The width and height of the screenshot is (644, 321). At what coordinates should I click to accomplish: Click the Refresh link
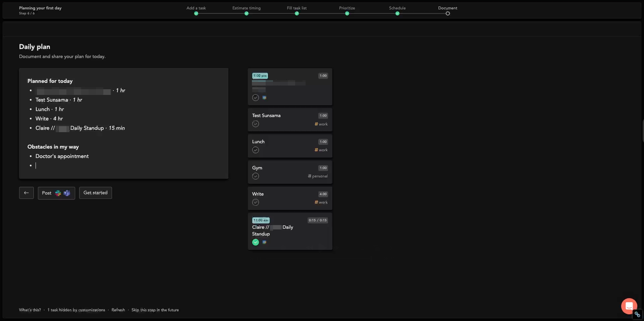(118, 310)
